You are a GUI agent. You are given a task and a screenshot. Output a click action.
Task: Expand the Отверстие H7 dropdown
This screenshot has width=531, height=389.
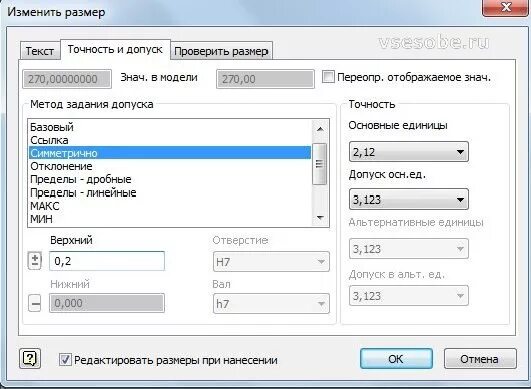271,262
